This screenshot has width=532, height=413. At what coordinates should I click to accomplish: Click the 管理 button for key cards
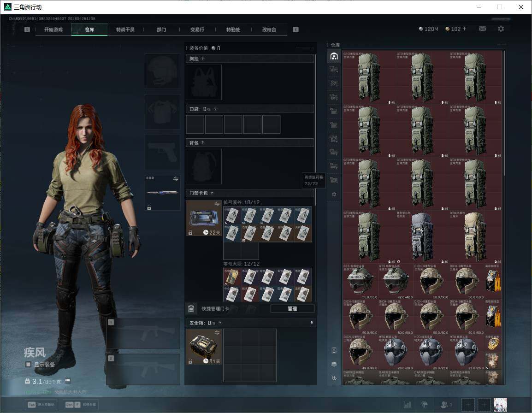(292, 308)
